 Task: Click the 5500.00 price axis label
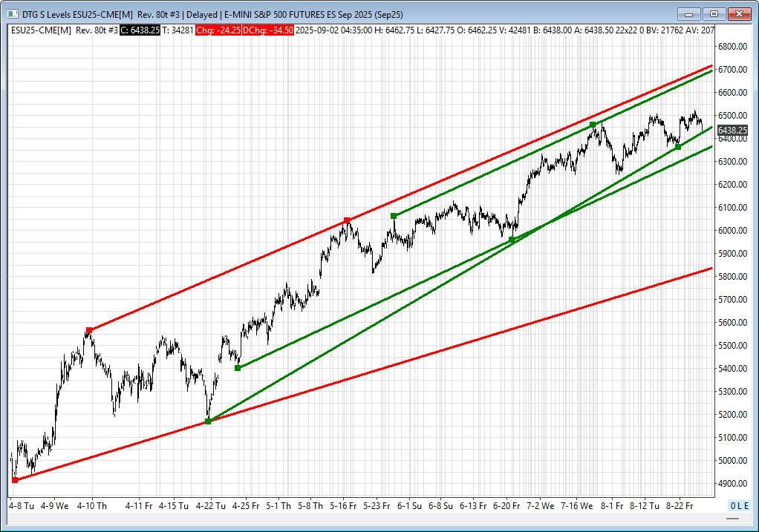pyautogui.click(x=733, y=345)
